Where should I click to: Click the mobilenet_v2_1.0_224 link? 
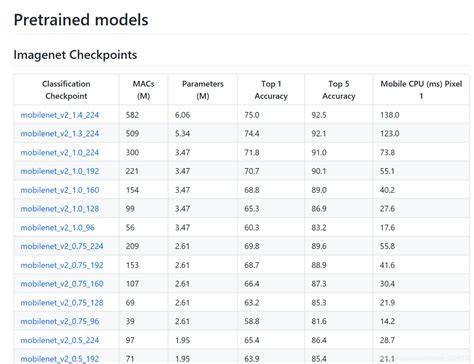point(60,153)
